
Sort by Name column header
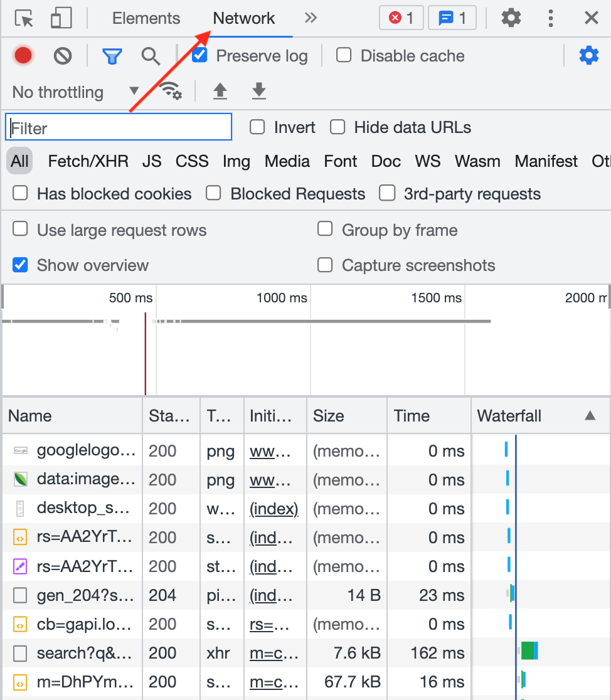click(72, 416)
